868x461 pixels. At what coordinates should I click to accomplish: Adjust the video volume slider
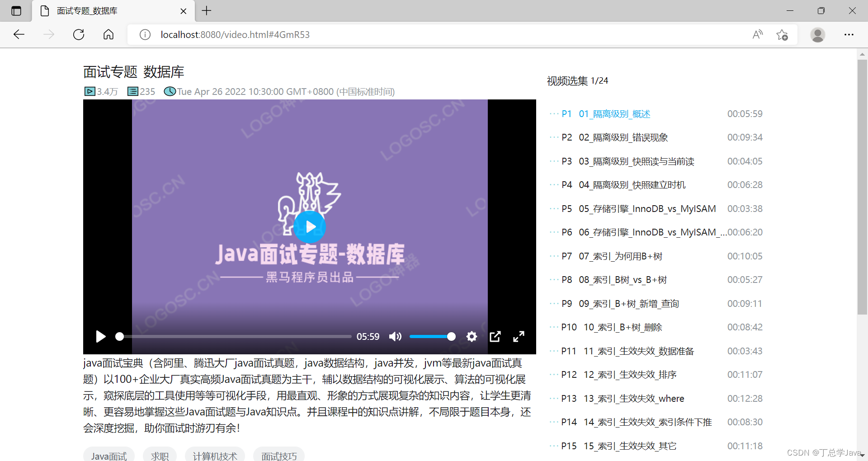click(432, 336)
